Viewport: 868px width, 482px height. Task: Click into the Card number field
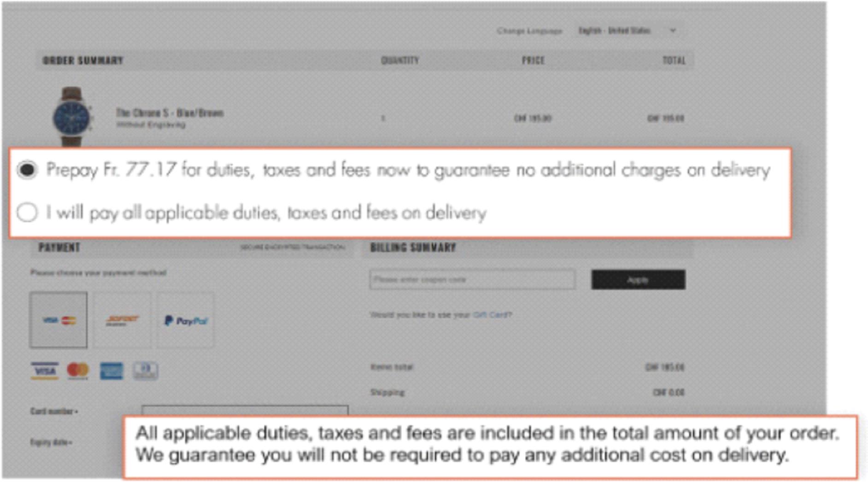245,411
